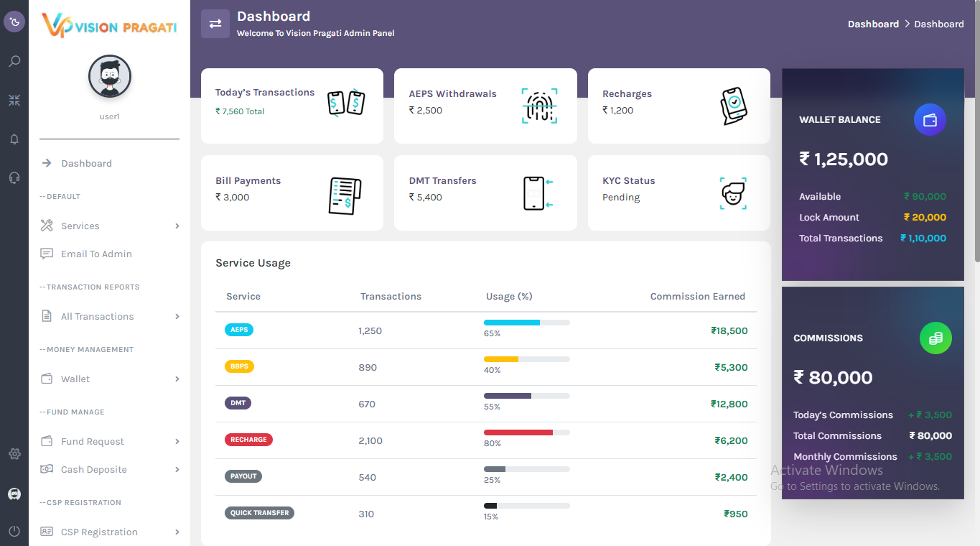Expand the Fund Request menu
980x546 pixels.
click(109, 442)
